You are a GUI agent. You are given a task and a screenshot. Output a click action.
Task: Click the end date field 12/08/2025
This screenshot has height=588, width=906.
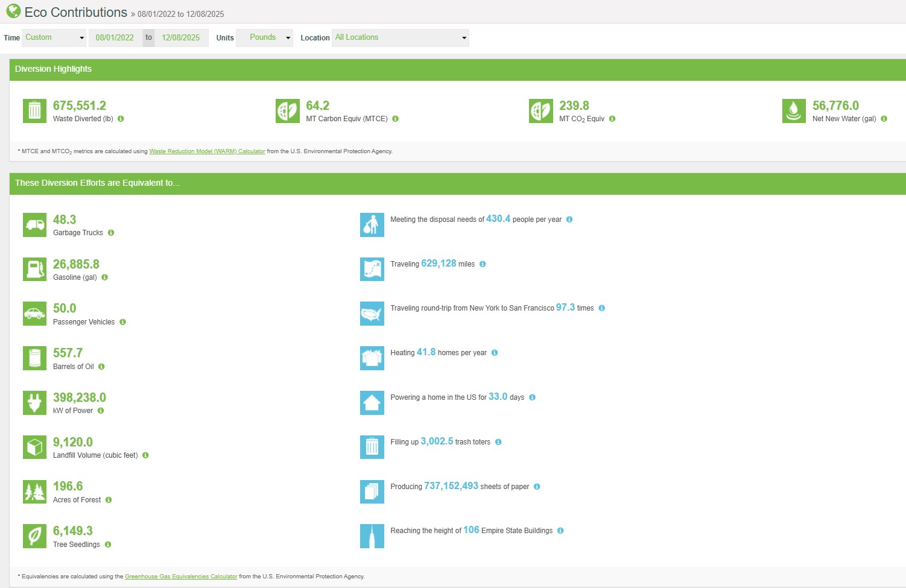pyautogui.click(x=181, y=37)
